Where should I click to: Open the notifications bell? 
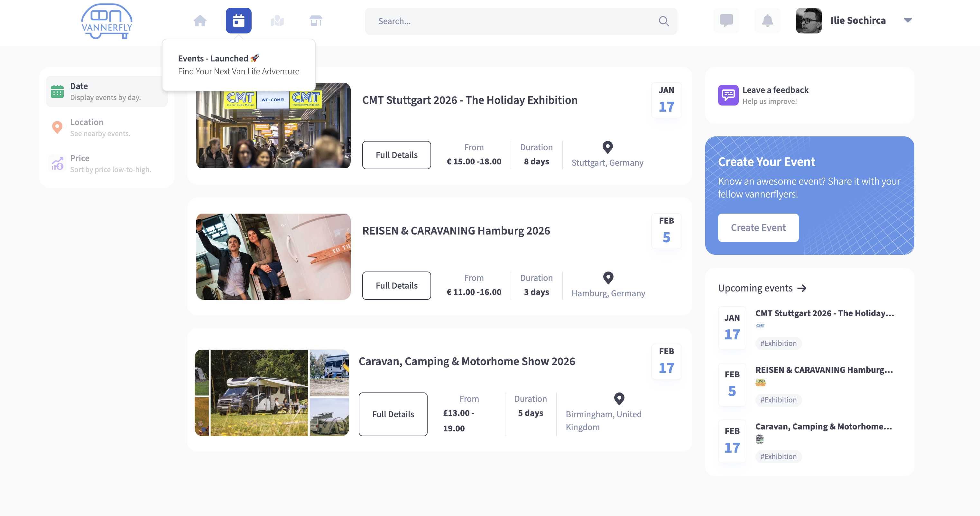click(767, 21)
